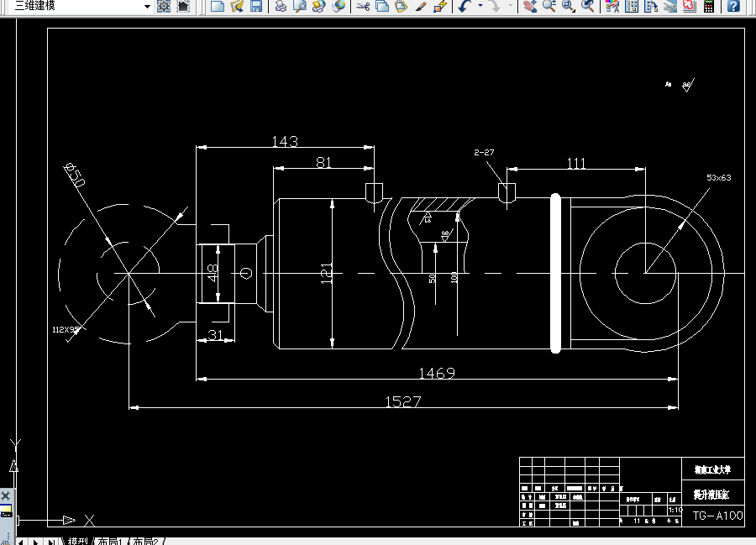756x545 pixels.
Task: Cut selection with scissors icon
Action: coord(363,6)
